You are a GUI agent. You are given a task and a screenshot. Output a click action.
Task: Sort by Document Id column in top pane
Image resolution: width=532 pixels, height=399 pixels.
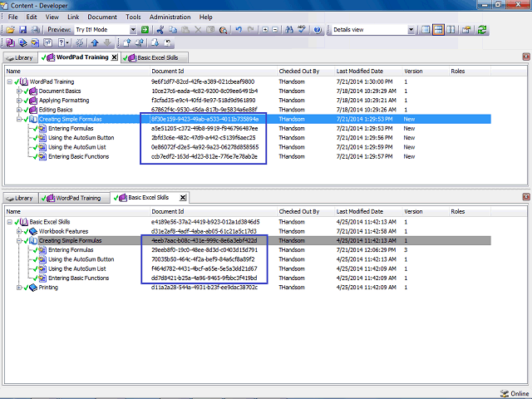(x=214, y=71)
